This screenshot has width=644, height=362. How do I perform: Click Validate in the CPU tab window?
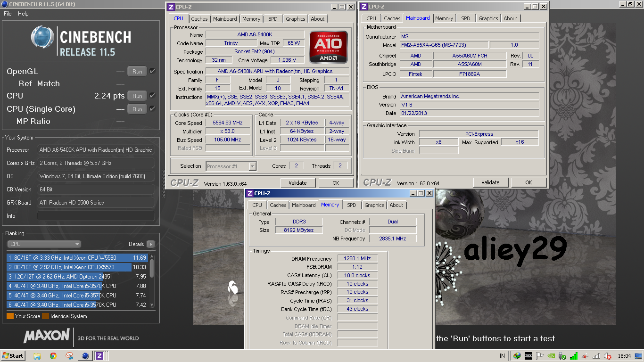pyautogui.click(x=297, y=183)
